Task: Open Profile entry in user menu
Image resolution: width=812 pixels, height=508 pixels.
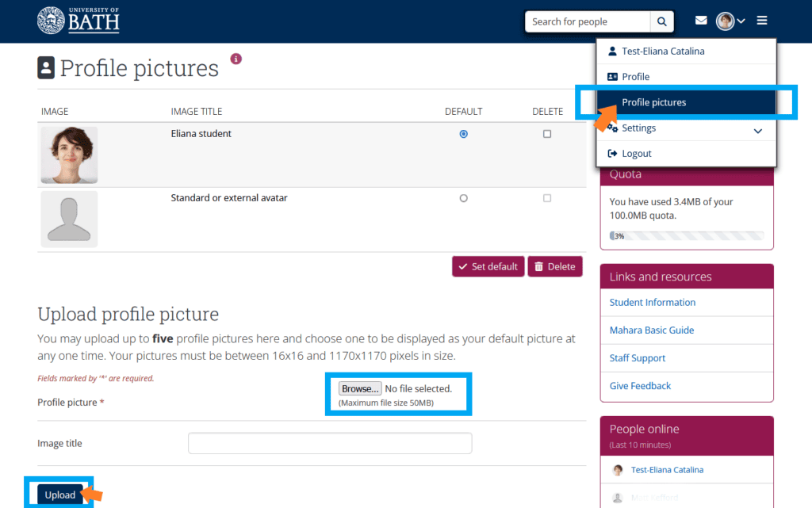Action: [635, 77]
